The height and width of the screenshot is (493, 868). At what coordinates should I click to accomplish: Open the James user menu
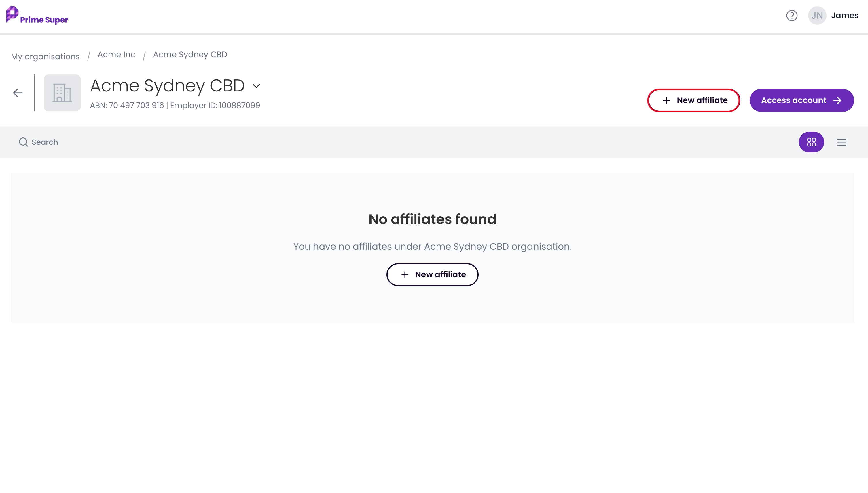(x=845, y=16)
